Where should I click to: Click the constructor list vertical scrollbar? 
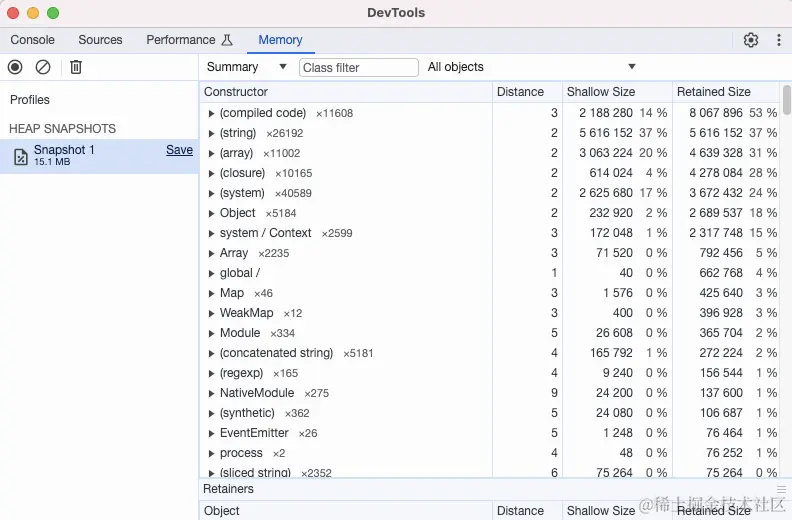point(786,100)
